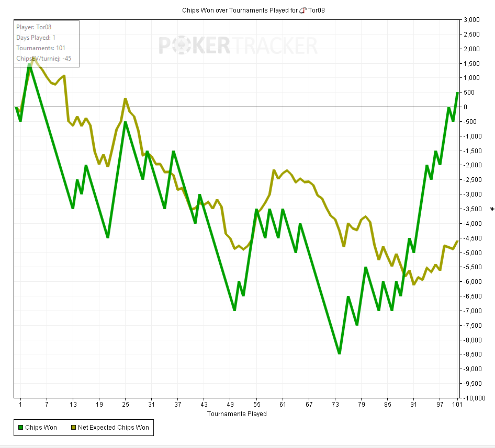Click the ChipsEV/turniej: -45 line
Screen dimensions: 495x448
(44, 59)
